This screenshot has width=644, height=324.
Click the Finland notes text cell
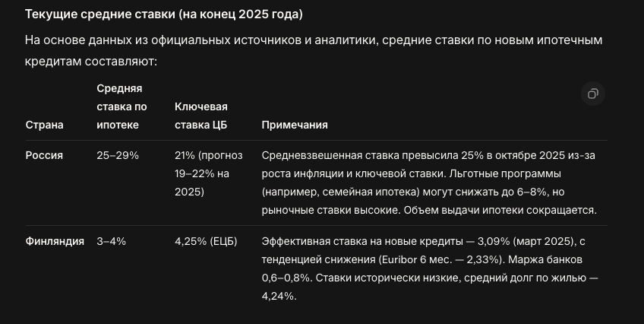coord(429,269)
